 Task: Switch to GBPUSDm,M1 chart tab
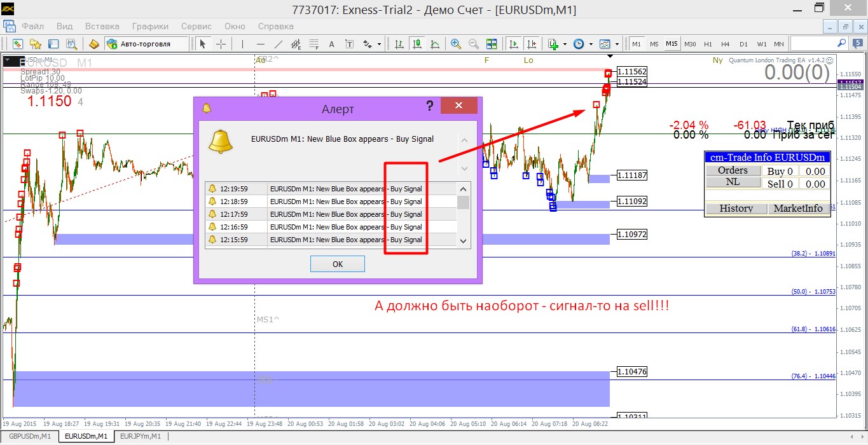point(30,436)
